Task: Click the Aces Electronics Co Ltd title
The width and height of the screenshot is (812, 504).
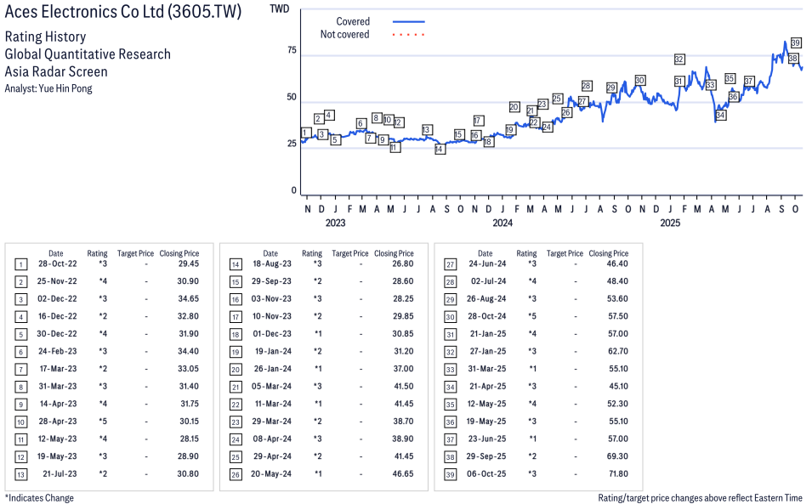Action: tap(123, 12)
